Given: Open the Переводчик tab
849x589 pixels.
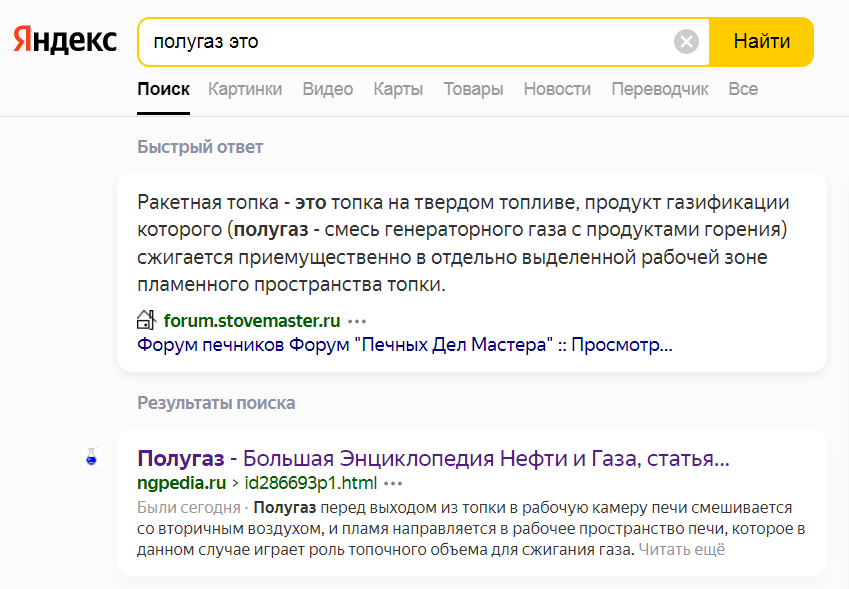Looking at the screenshot, I should coord(660,89).
